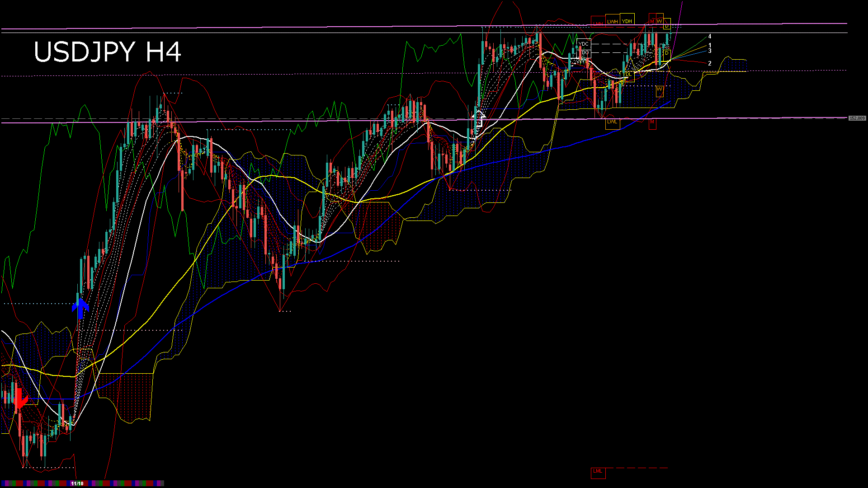Click the orange W weekly marker icon
Viewport: 868px width, 488px height.
(x=660, y=21)
